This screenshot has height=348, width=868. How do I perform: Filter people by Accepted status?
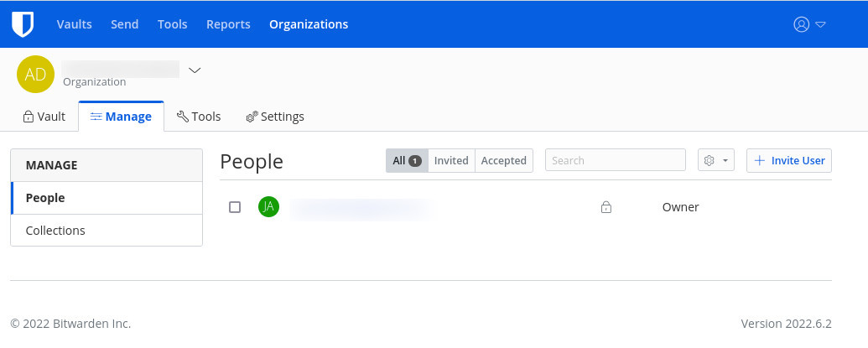tap(503, 160)
